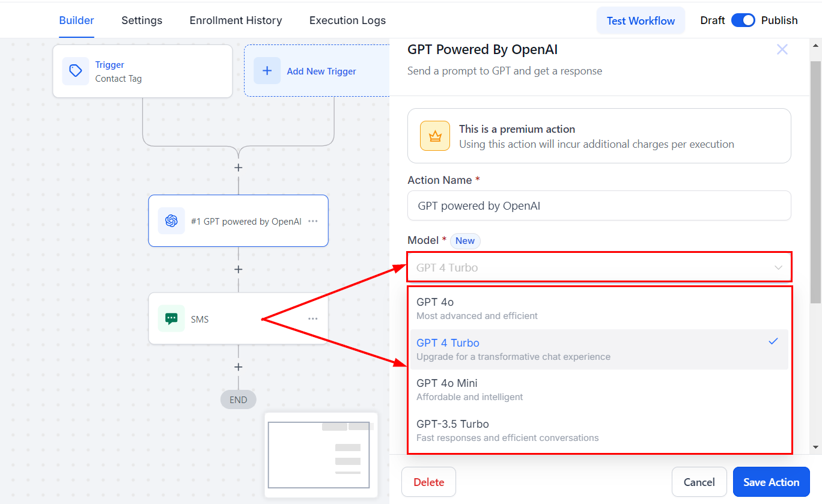Open the three-dot menu on GPT step

tap(313, 221)
